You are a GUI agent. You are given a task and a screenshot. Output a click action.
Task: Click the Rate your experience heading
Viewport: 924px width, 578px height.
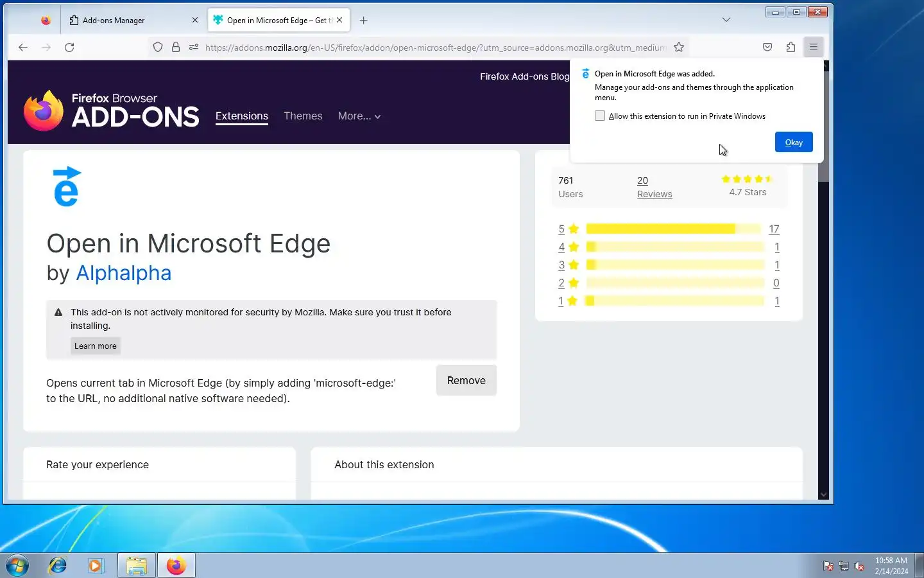coord(98,464)
